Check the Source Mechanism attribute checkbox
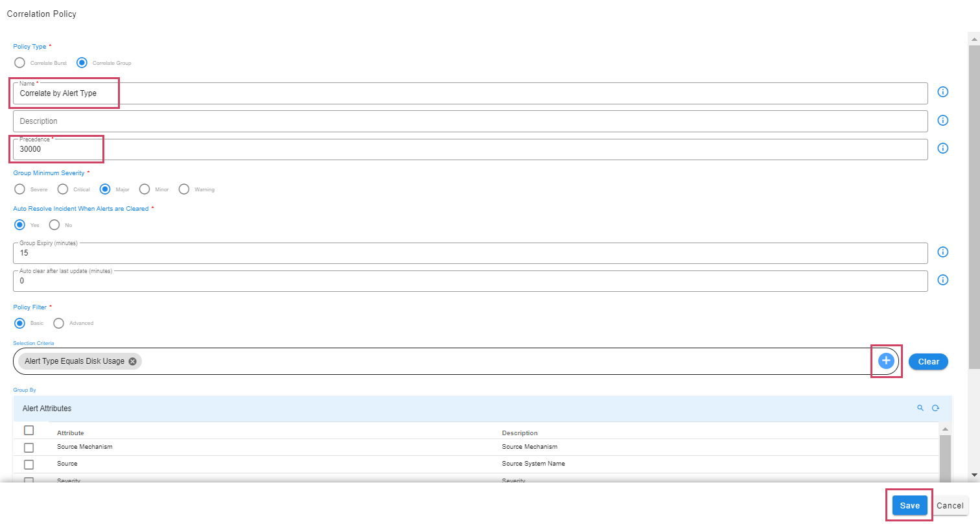This screenshot has height=524, width=980. click(x=29, y=447)
